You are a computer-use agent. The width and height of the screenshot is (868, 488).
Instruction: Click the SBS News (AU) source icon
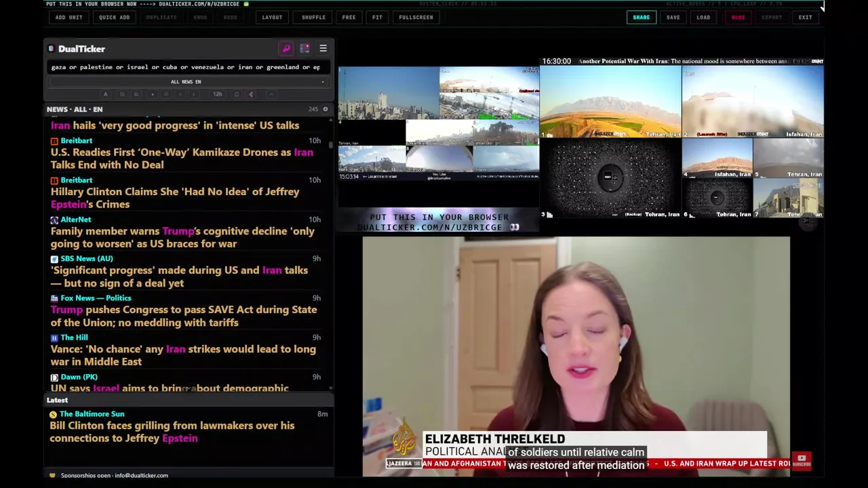pos(54,259)
